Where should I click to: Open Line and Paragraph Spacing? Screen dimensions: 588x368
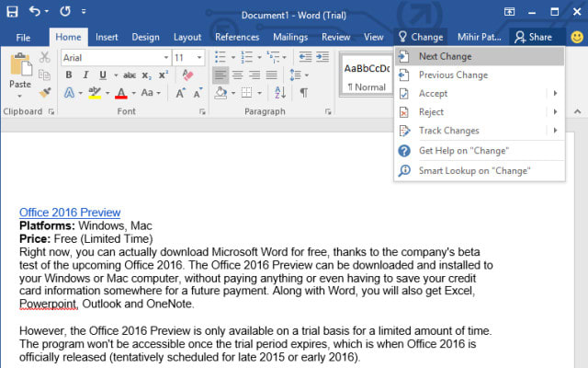point(296,75)
